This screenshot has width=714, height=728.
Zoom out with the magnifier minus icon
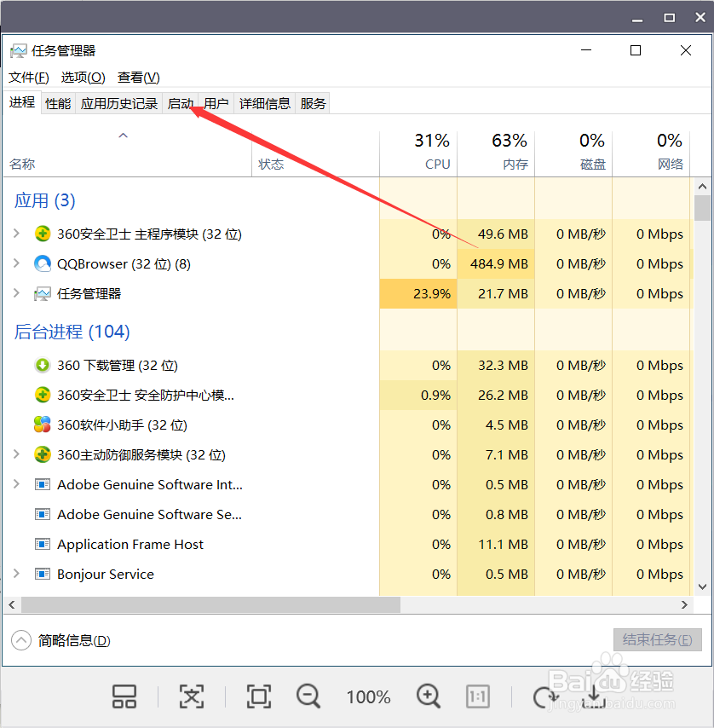click(x=308, y=696)
